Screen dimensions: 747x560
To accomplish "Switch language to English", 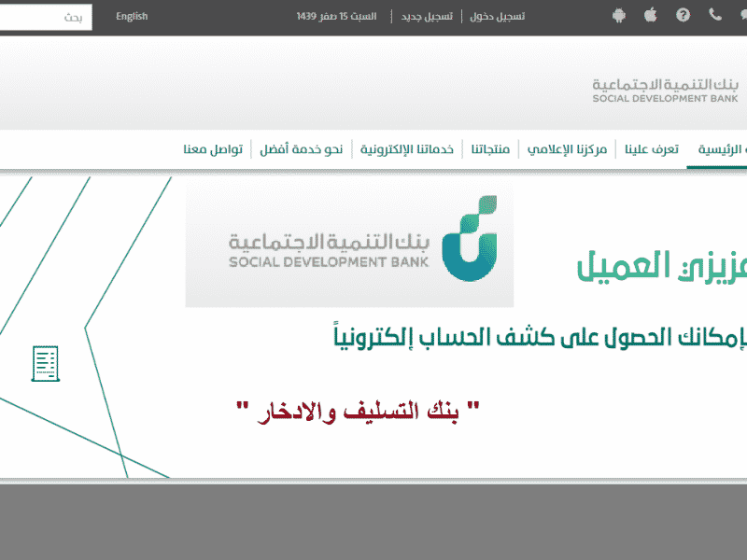I will point(132,16).
